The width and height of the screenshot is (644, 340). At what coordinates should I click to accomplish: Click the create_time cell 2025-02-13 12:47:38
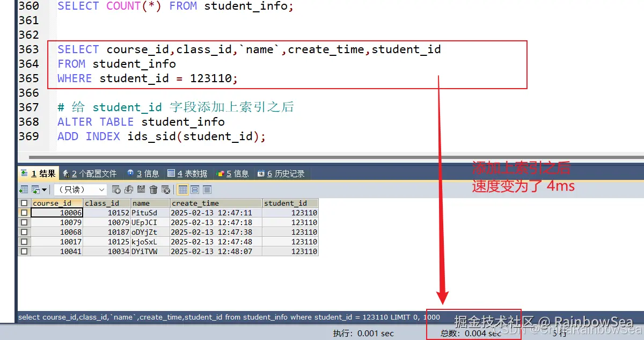pyautogui.click(x=216, y=232)
